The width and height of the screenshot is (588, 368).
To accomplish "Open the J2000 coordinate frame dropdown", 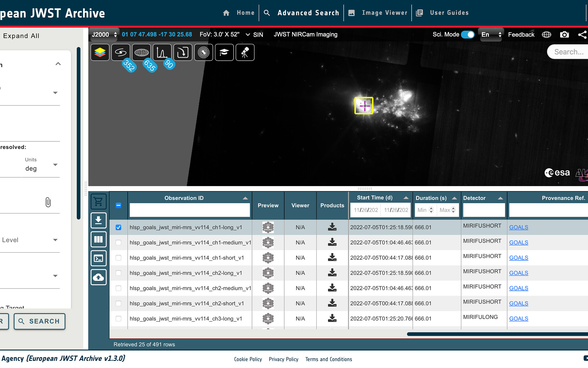I will tap(104, 35).
